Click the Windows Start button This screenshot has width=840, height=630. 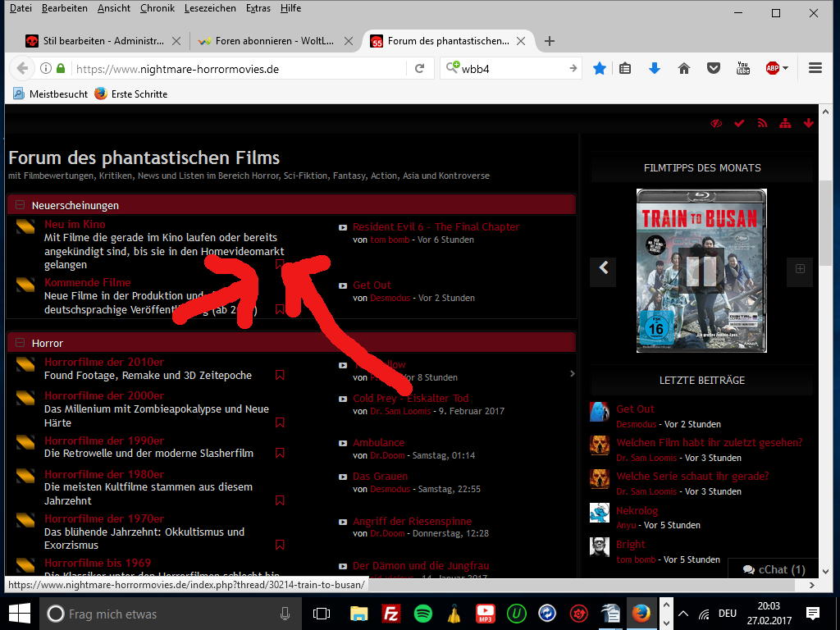pyautogui.click(x=20, y=614)
